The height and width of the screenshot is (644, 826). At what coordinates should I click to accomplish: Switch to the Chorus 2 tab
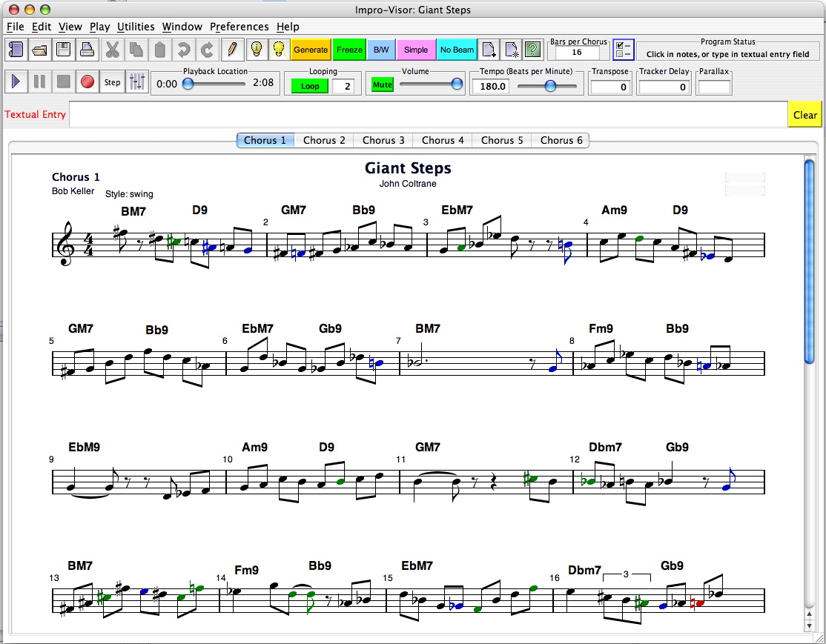[324, 140]
